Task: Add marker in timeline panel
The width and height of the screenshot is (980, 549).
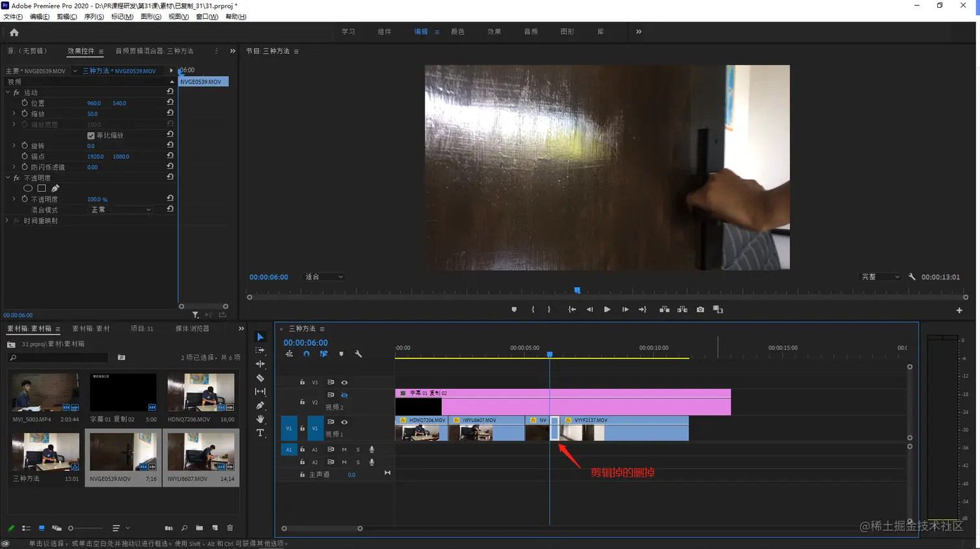Action: tap(341, 354)
